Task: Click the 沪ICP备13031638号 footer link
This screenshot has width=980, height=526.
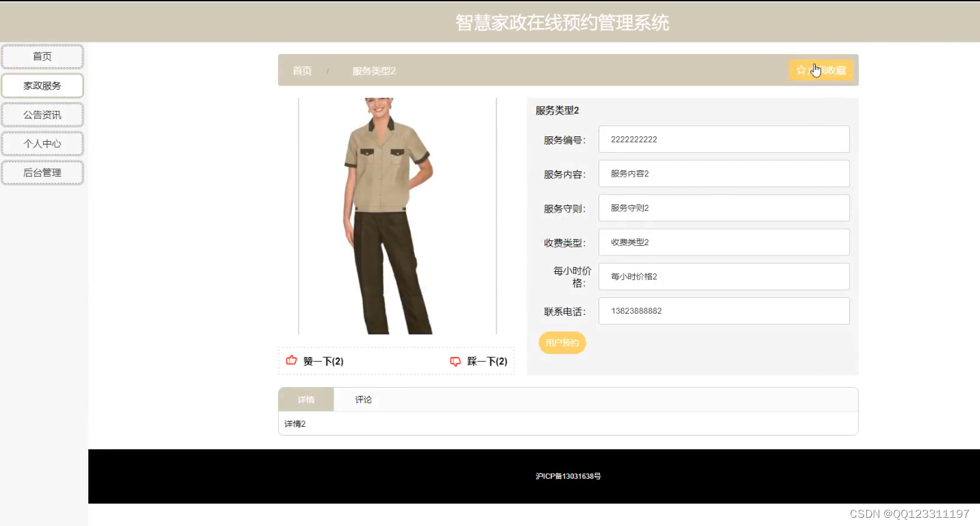Action: click(568, 475)
